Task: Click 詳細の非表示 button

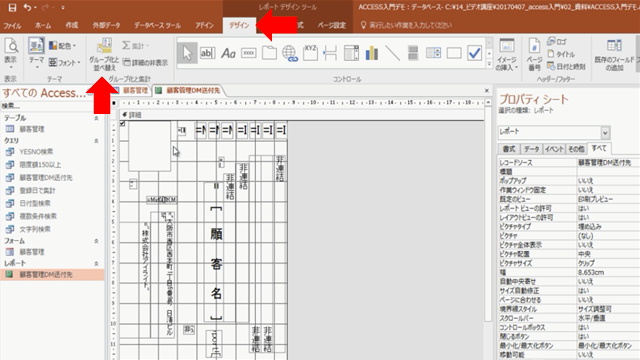Action: coord(145,62)
